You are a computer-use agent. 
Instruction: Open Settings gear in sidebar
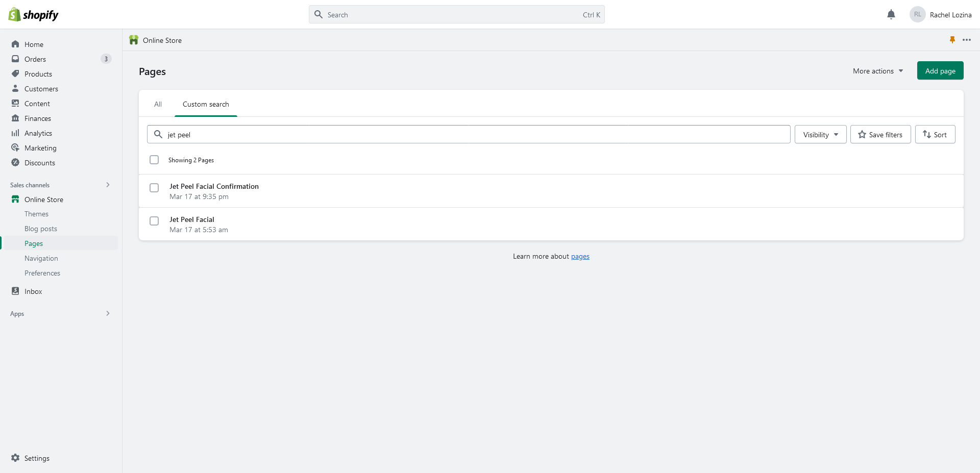[15, 458]
